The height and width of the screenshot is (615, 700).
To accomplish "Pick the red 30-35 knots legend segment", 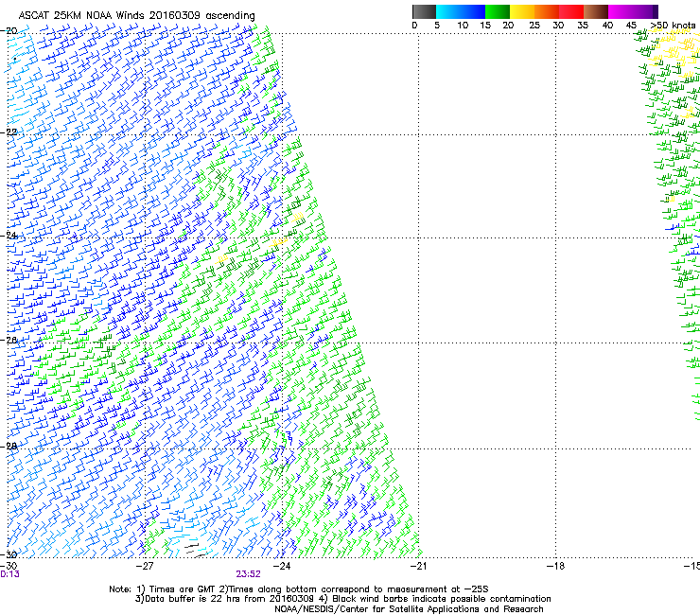I will (x=571, y=11).
